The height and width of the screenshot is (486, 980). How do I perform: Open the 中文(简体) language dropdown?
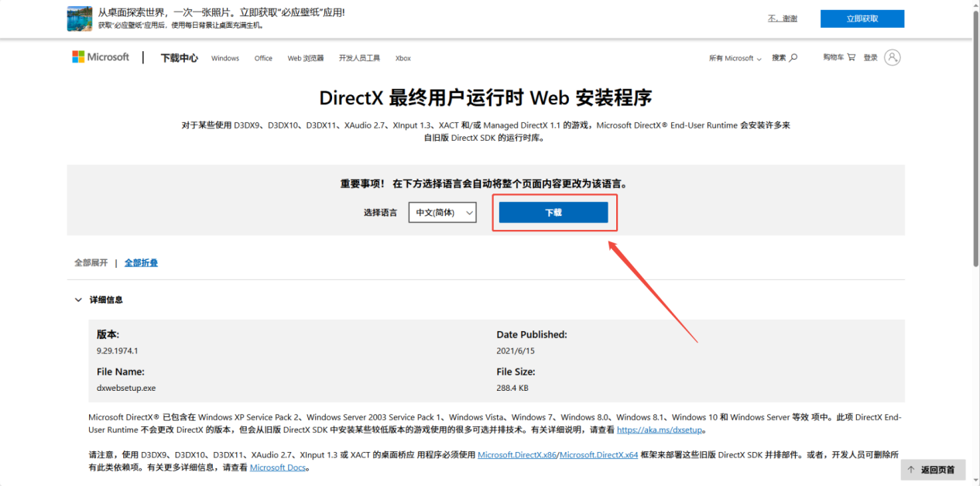442,212
